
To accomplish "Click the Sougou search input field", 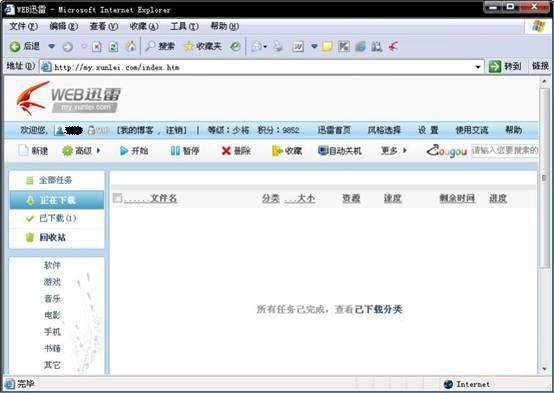I will tap(505, 151).
